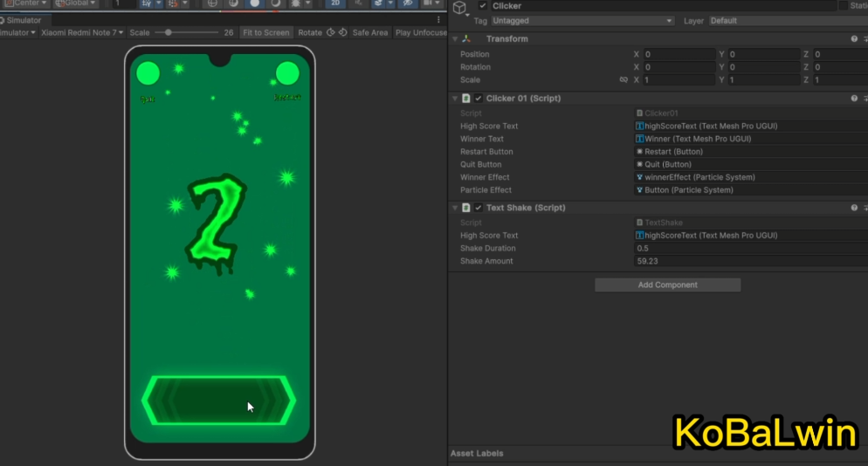868x466 pixels.
Task: Select Restart (Button) object field
Action: point(751,151)
